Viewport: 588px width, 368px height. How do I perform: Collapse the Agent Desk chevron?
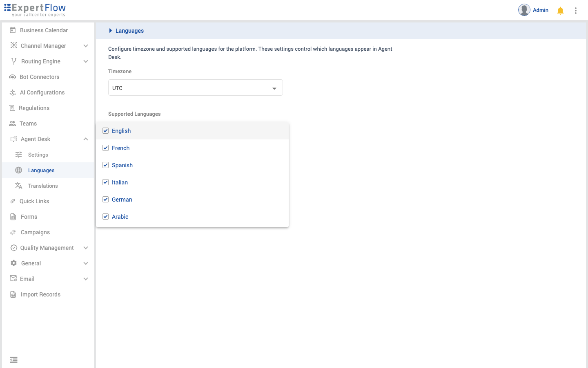click(86, 139)
